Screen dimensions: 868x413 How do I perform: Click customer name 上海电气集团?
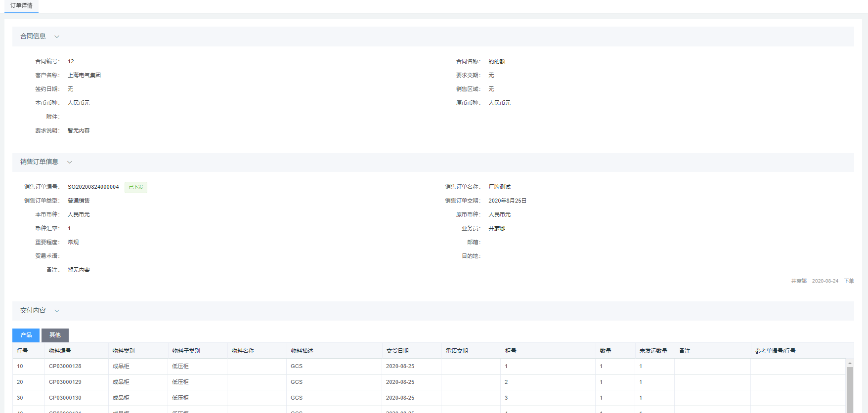[x=84, y=76]
